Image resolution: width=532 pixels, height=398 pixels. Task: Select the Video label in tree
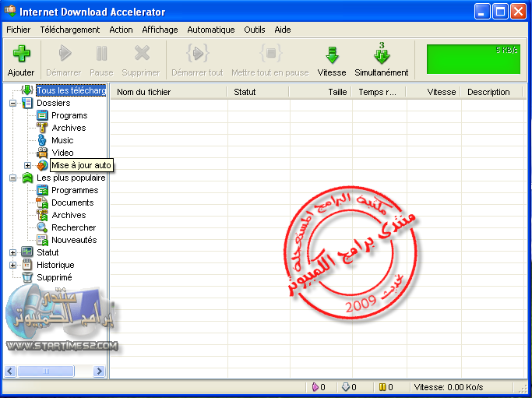pos(63,153)
